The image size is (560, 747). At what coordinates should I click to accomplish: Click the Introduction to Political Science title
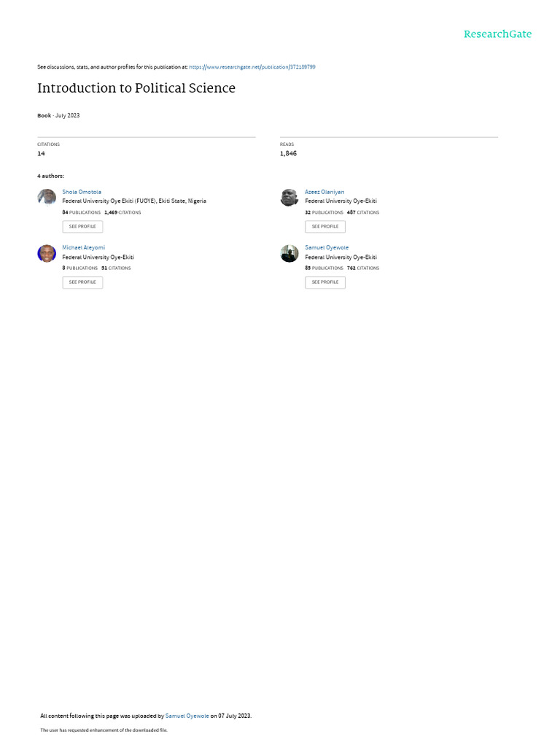pos(136,88)
